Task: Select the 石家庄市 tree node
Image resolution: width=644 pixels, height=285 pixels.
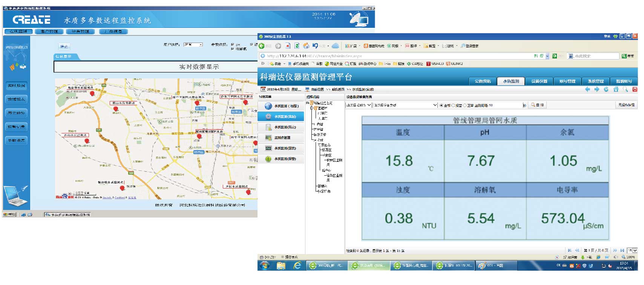Action: click(324, 145)
